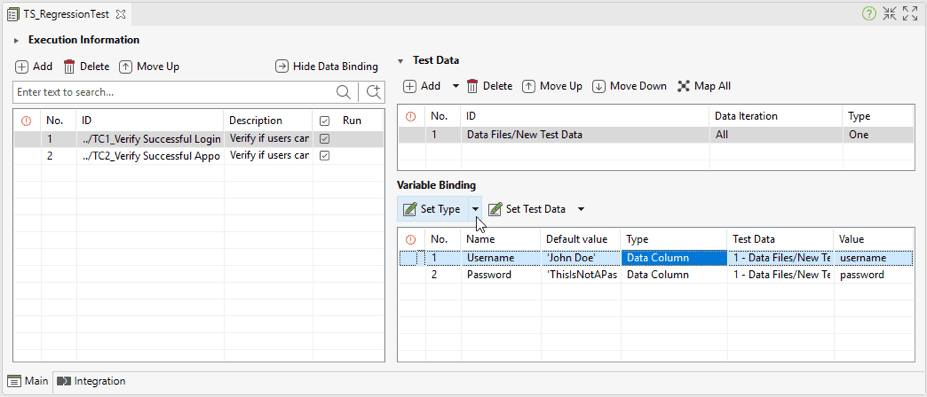The height and width of the screenshot is (397, 927).
Task: Open the advanced search icon
Action: point(373,92)
